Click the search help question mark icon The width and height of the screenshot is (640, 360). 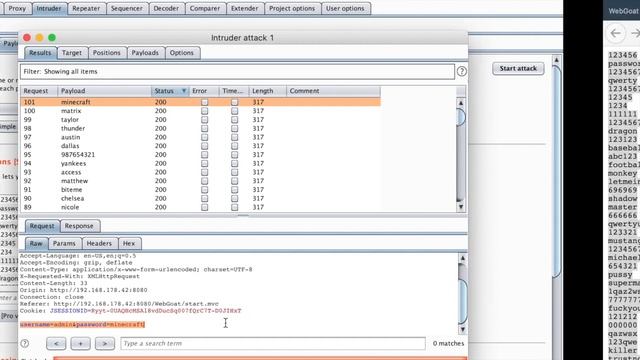[25, 343]
